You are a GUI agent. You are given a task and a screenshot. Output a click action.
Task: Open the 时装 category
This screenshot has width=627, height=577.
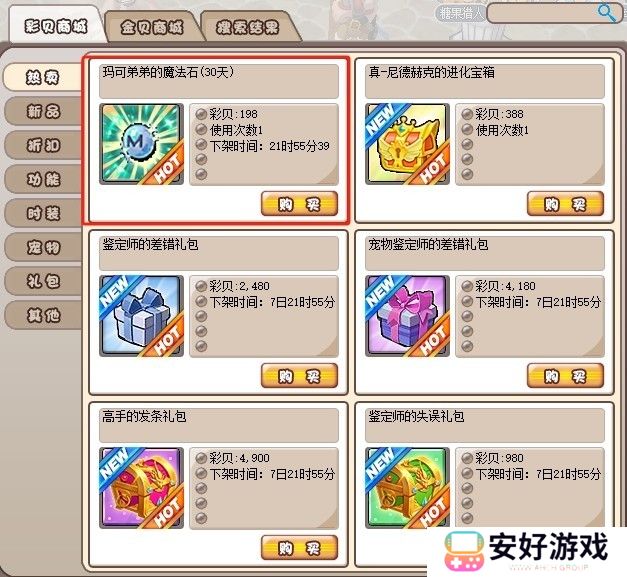tap(43, 213)
